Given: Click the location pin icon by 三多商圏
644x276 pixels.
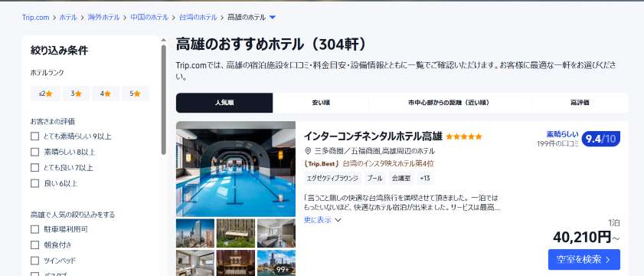Looking at the screenshot, I should click(308, 151).
